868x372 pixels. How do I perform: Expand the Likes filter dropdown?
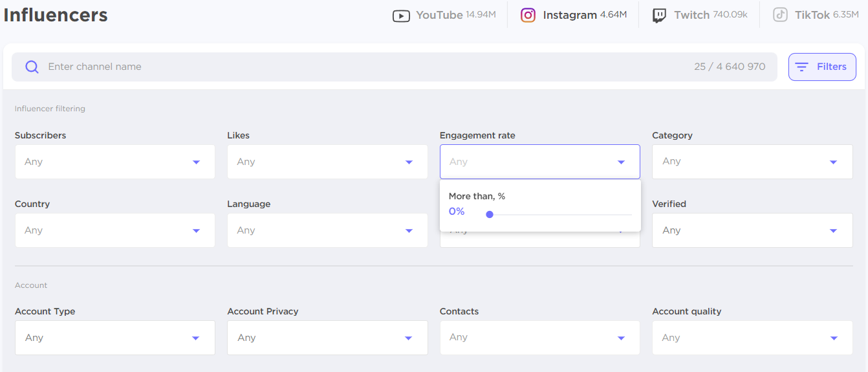(x=327, y=162)
